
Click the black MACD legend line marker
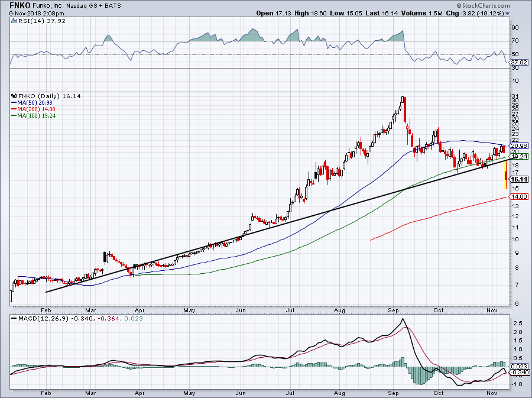click(14, 318)
